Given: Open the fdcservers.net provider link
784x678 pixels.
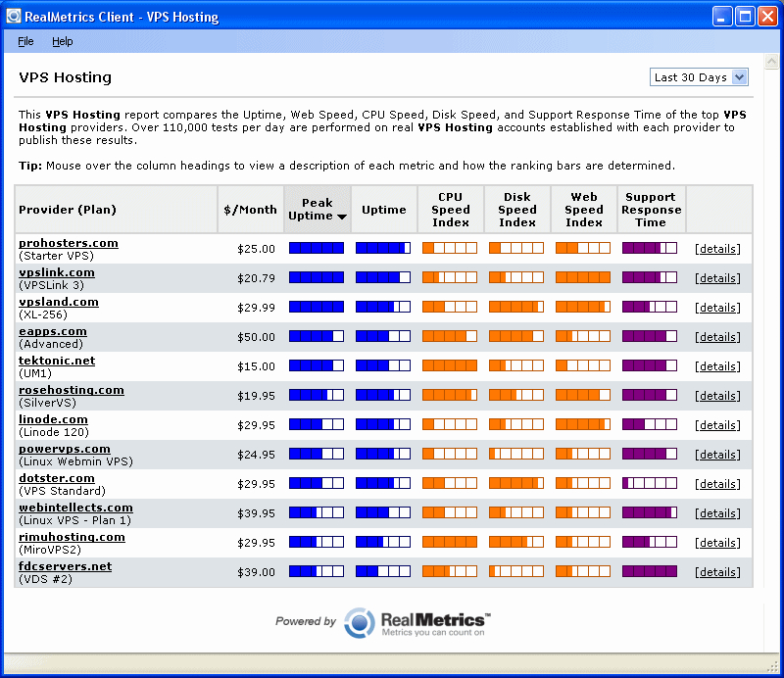Looking at the screenshot, I should [x=65, y=566].
